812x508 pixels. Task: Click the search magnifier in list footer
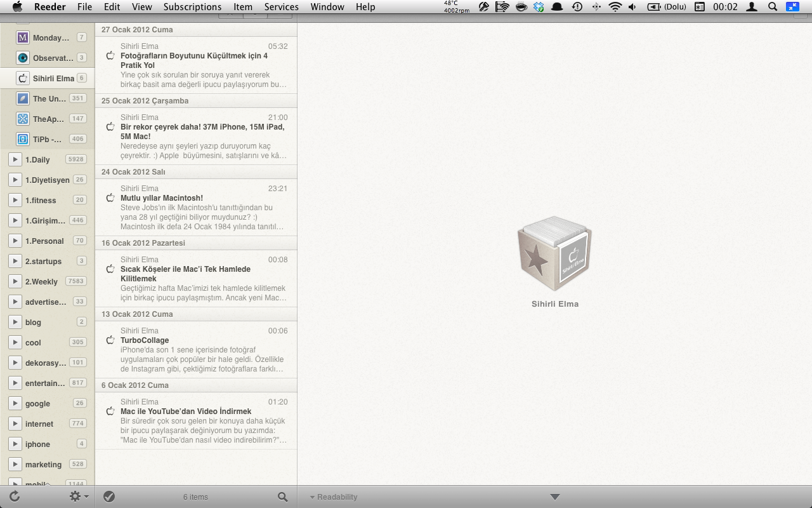point(282,497)
